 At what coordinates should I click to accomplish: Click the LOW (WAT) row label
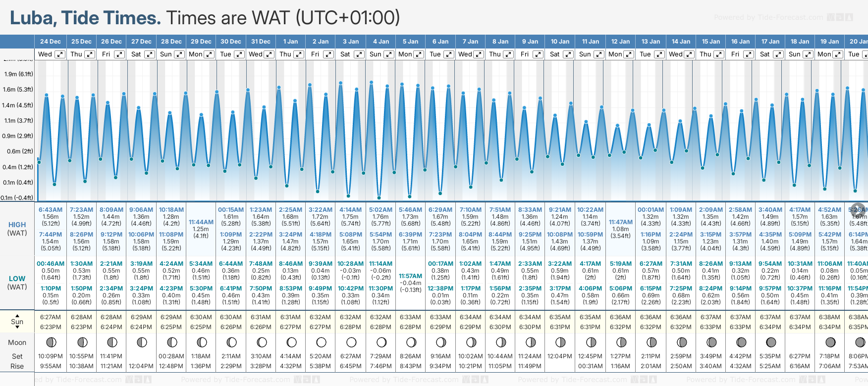[17, 283]
